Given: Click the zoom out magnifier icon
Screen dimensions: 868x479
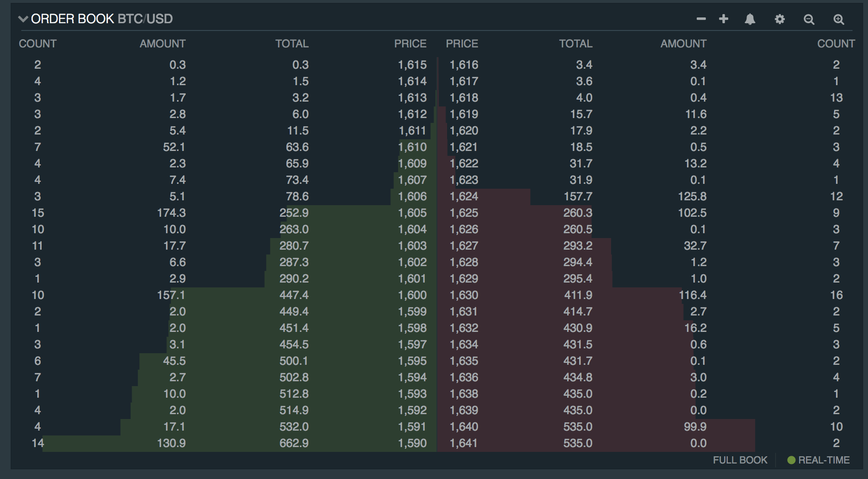Looking at the screenshot, I should (809, 19).
